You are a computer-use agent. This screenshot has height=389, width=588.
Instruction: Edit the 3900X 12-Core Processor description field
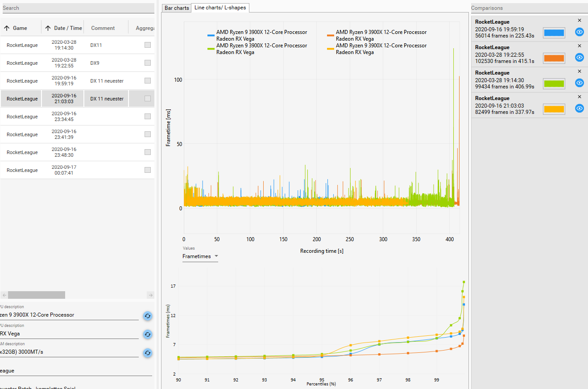tap(69, 315)
